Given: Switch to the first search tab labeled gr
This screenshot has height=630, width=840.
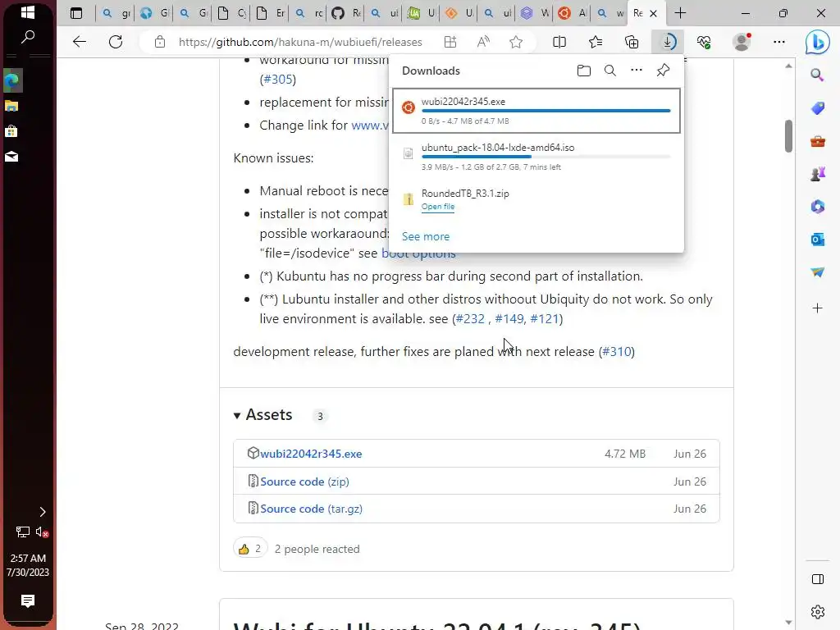Looking at the screenshot, I should 115,13.
